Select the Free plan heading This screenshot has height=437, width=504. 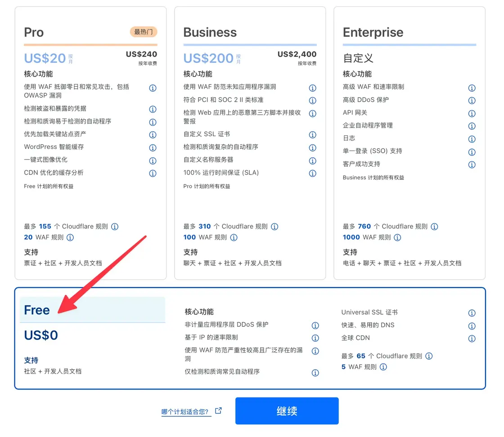pos(37,310)
